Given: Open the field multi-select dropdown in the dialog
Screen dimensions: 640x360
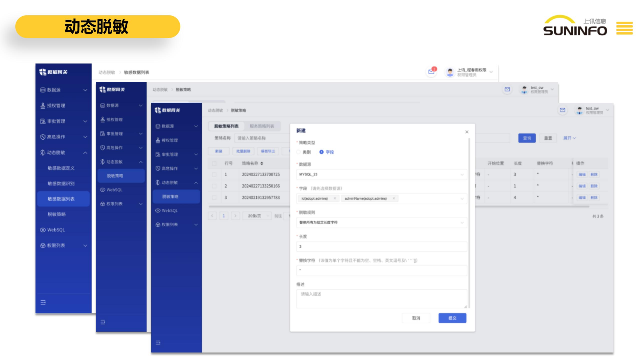Looking at the screenshot, I should pos(381,198).
